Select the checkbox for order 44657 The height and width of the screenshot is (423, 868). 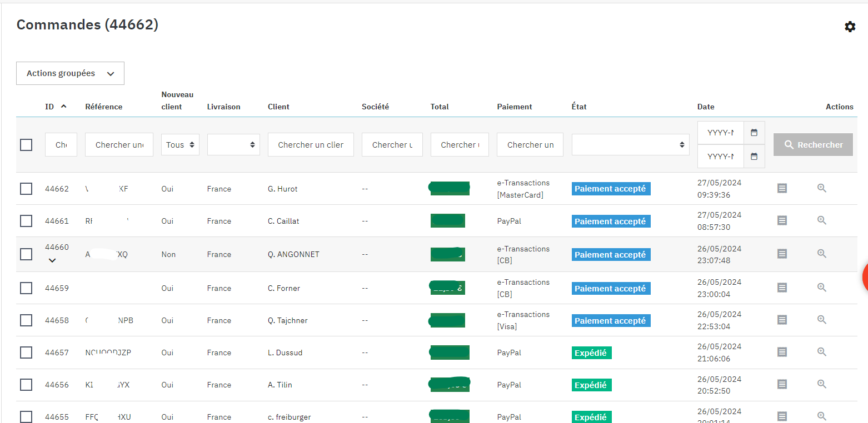pyautogui.click(x=26, y=352)
